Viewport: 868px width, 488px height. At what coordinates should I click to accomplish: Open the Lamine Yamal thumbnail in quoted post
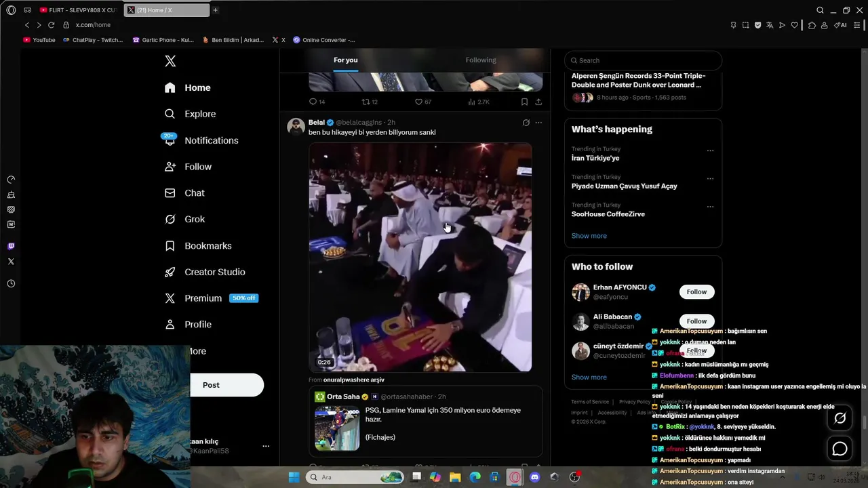click(337, 428)
